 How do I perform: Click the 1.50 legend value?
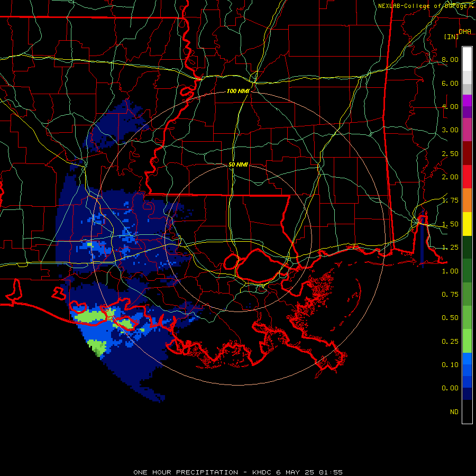point(450,224)
